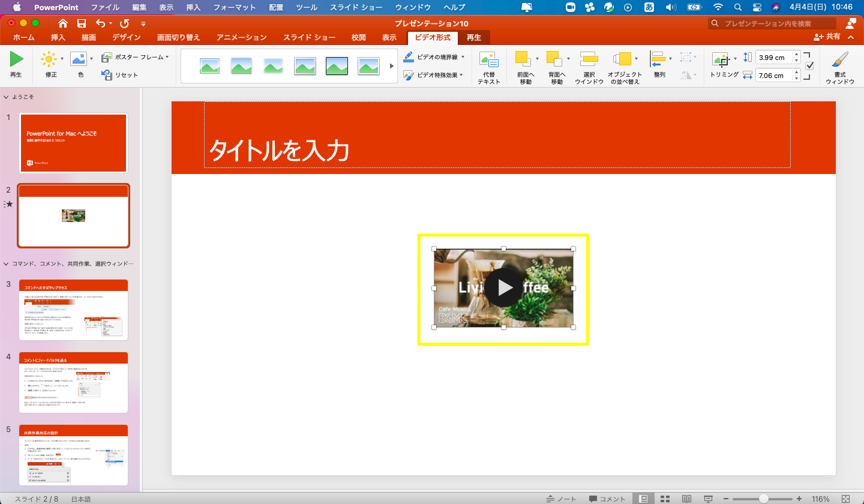The width and height of the screenshot is (864, 504).
Task: Open the 色 dropdown arrow
Action: coord(91,58)
